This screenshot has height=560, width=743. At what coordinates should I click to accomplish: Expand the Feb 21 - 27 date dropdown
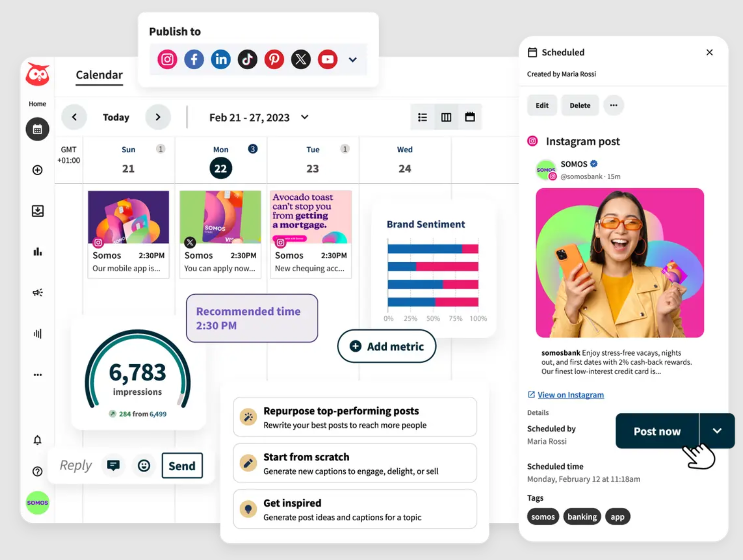pos(304,117)
